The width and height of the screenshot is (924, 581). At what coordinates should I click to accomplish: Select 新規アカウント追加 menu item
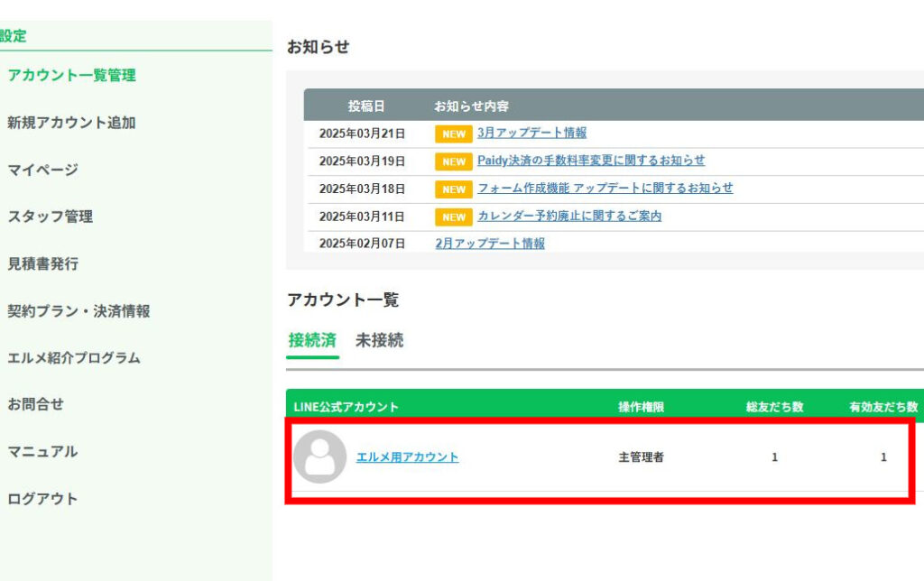[71, 123]
